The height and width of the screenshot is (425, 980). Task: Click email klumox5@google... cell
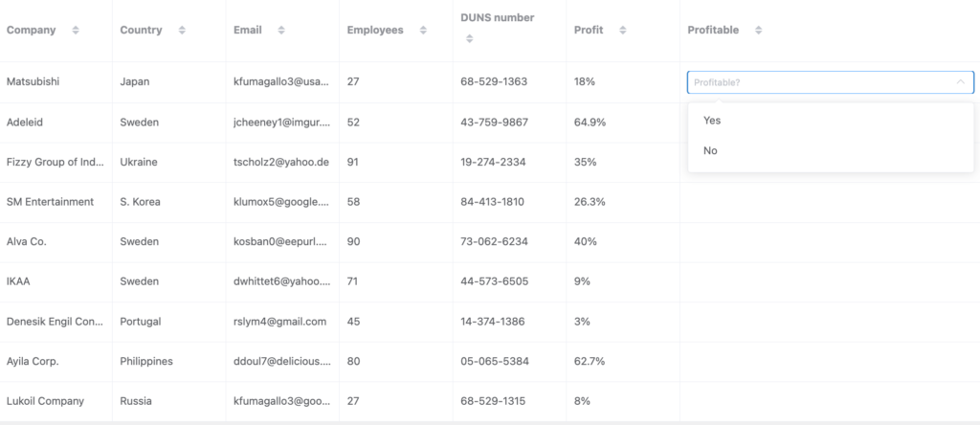282,203
